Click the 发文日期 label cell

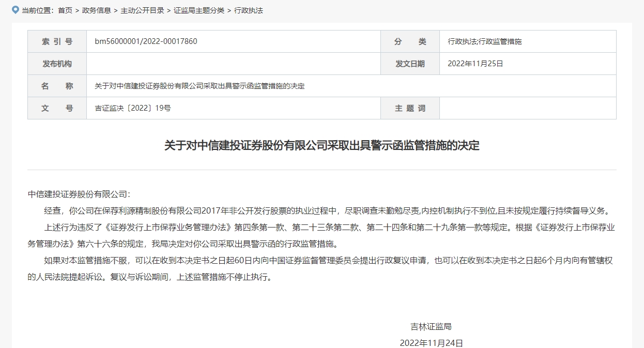(x=410, y=64)
